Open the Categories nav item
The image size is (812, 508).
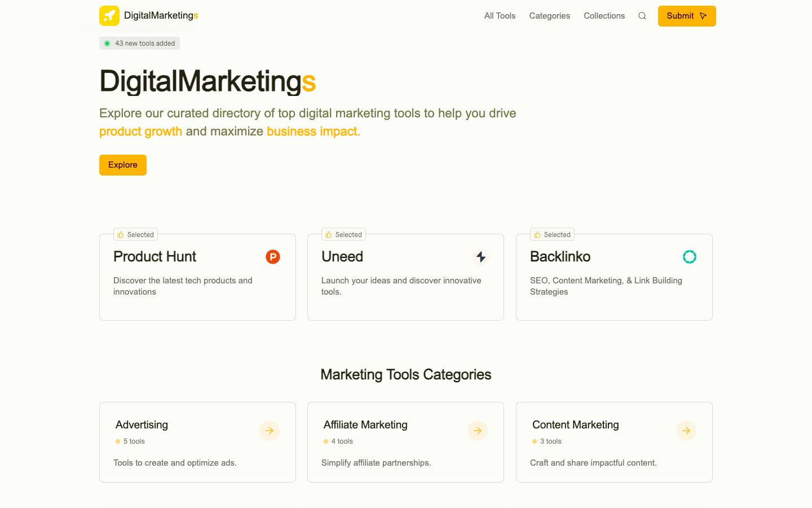pyautogui.click(x=550, y=16)
